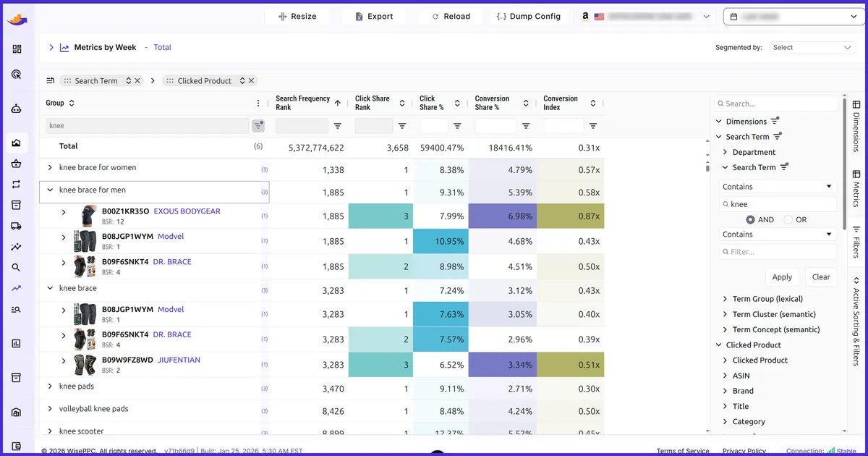The height and width of the screenshot is (456, 868).
Task: Toggle sort on Conversion Index column
Action: point(593,103)
